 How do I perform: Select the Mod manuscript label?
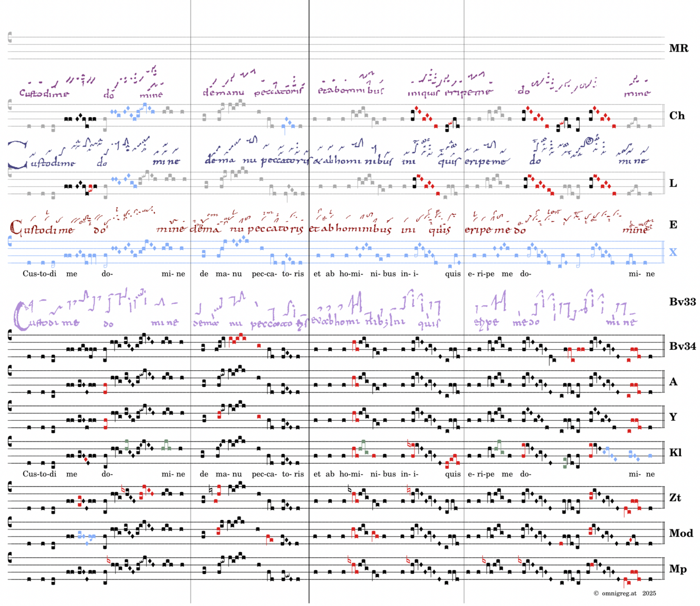(680, 533)
